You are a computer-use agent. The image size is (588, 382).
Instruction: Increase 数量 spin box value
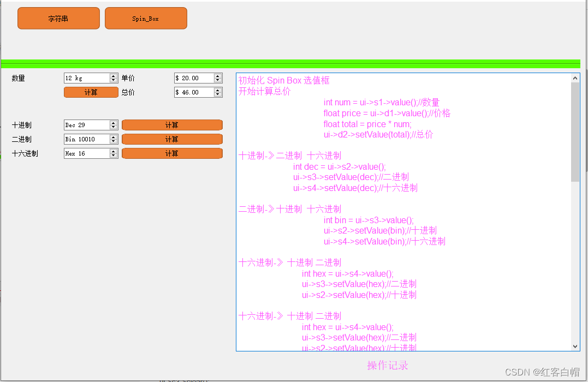point(114,76)
